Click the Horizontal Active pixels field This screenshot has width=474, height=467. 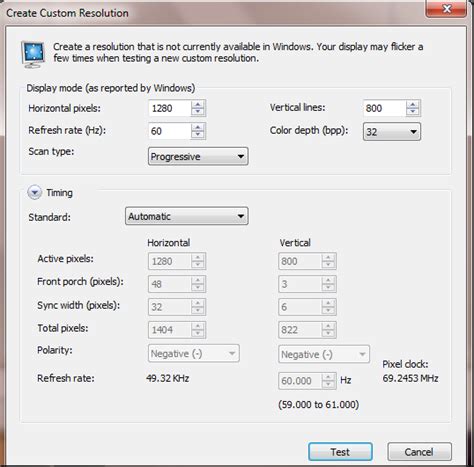tap(170, 261)
